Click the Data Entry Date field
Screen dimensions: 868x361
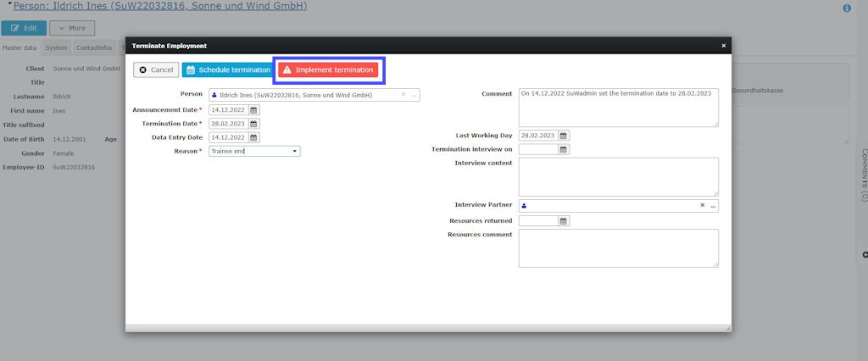pos(229,138)
